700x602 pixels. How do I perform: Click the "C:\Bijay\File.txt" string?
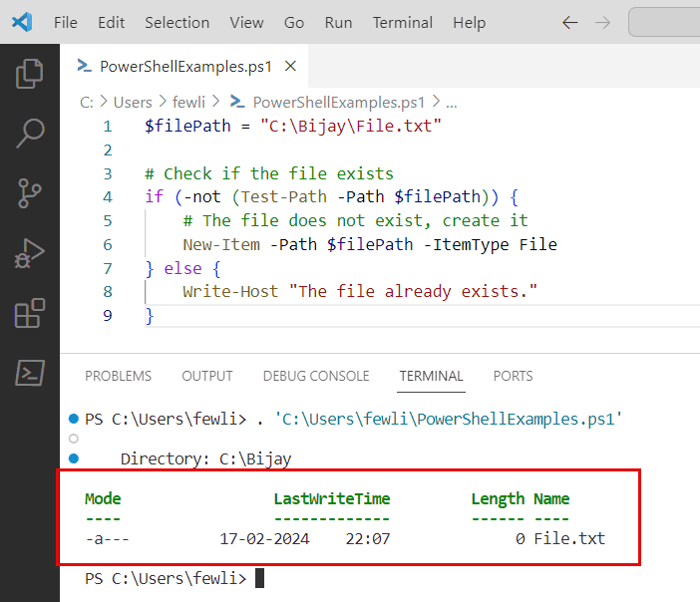(x=351, y=126)
